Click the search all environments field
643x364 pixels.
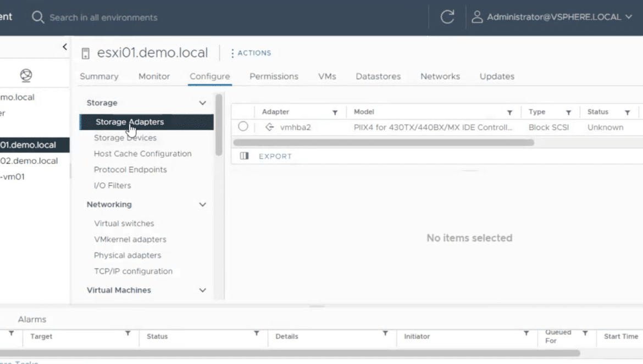pos(103,18)
